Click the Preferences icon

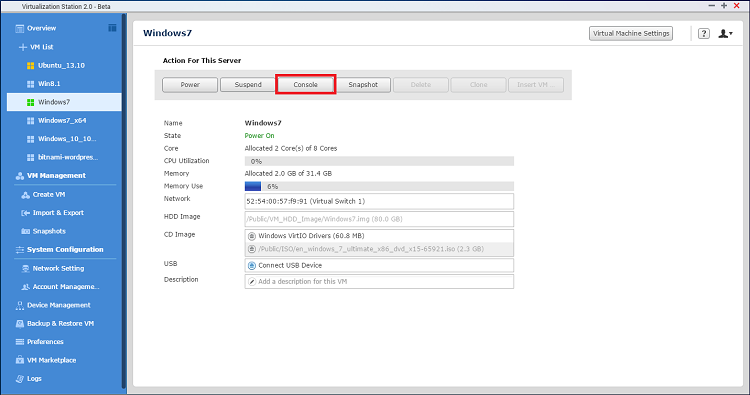[20, 342]
